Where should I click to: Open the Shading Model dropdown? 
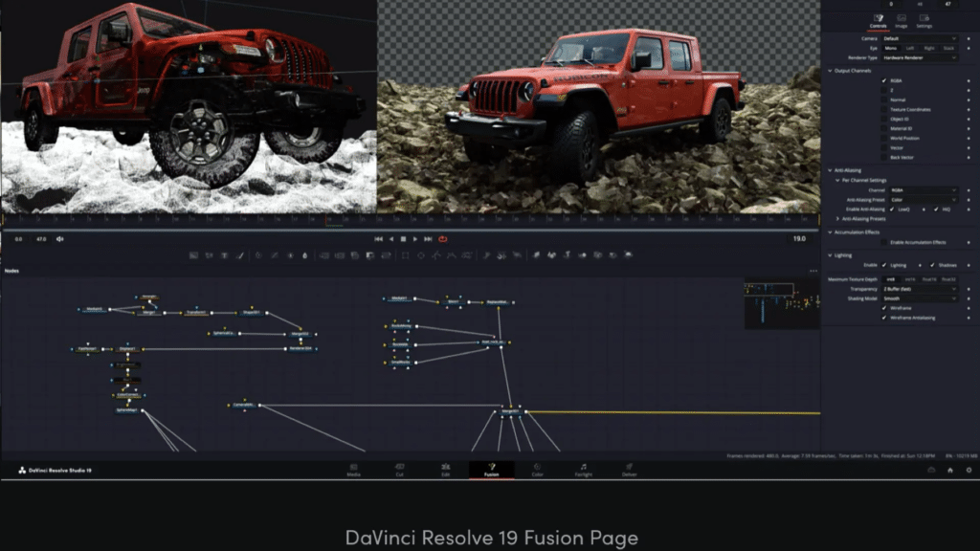tap(919, 298)
